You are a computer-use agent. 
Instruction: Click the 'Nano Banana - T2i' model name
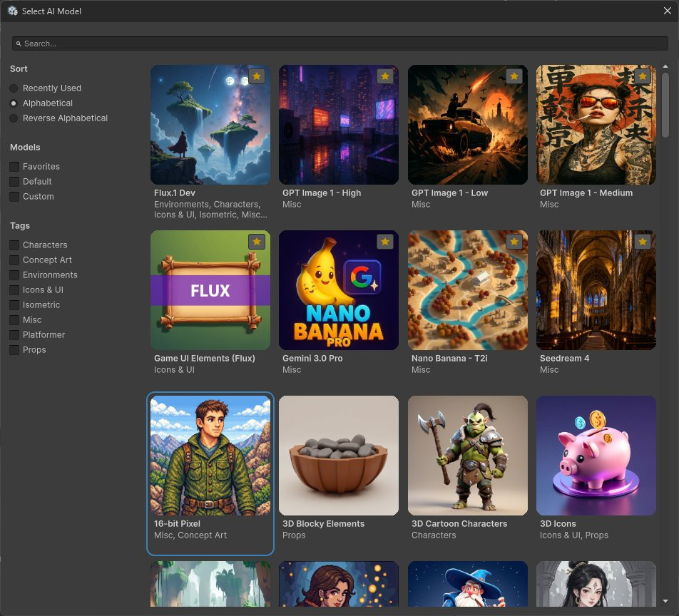point(449,359)
